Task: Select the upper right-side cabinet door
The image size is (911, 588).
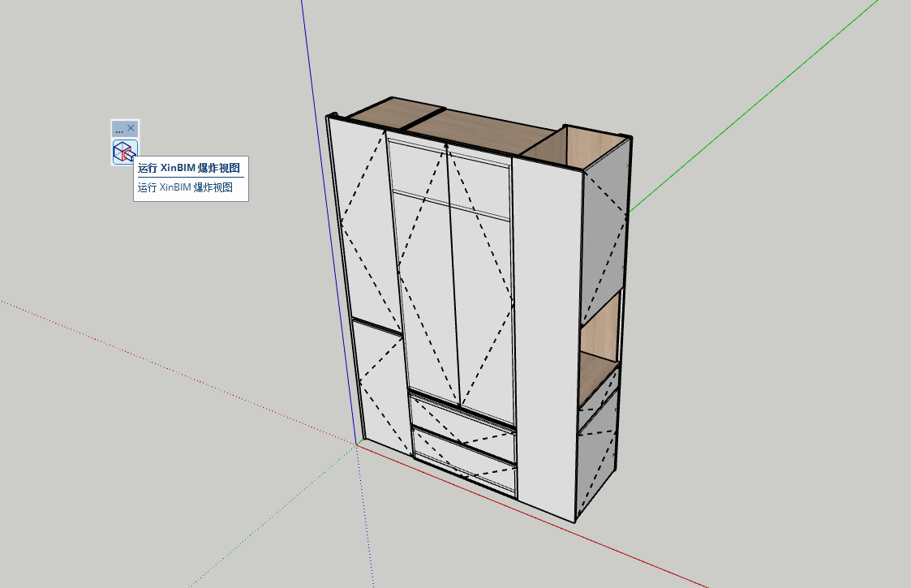Action: click(x=604, y=243)
